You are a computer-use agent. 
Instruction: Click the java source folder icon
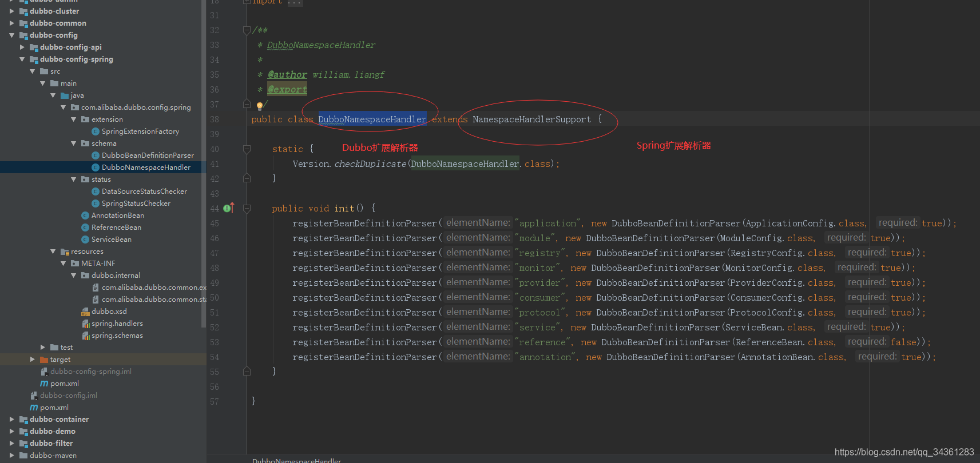coord(65,95)
